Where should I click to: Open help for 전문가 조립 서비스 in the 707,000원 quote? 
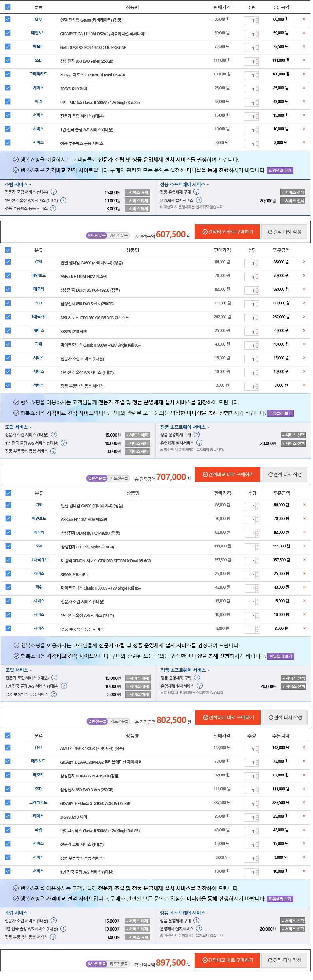tap(54, 435)
